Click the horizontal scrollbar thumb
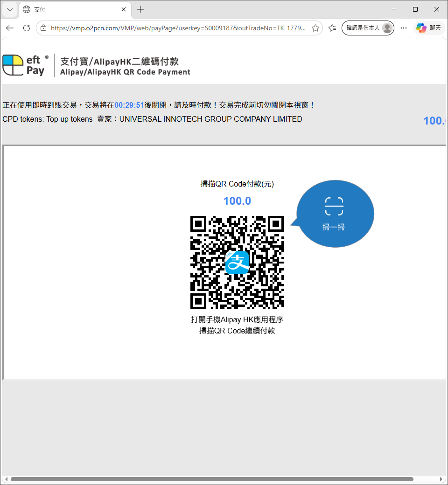 212,479
